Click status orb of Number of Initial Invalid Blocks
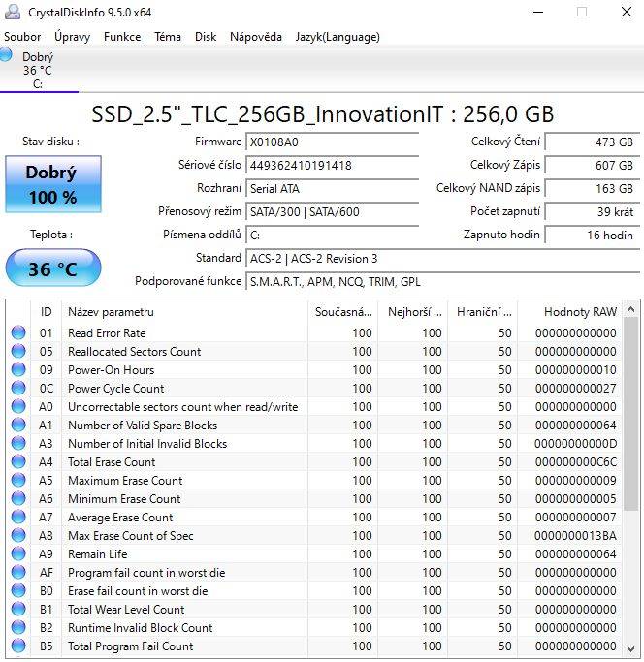The height and width of the screenshot is (662, 644). click(18, 443)
